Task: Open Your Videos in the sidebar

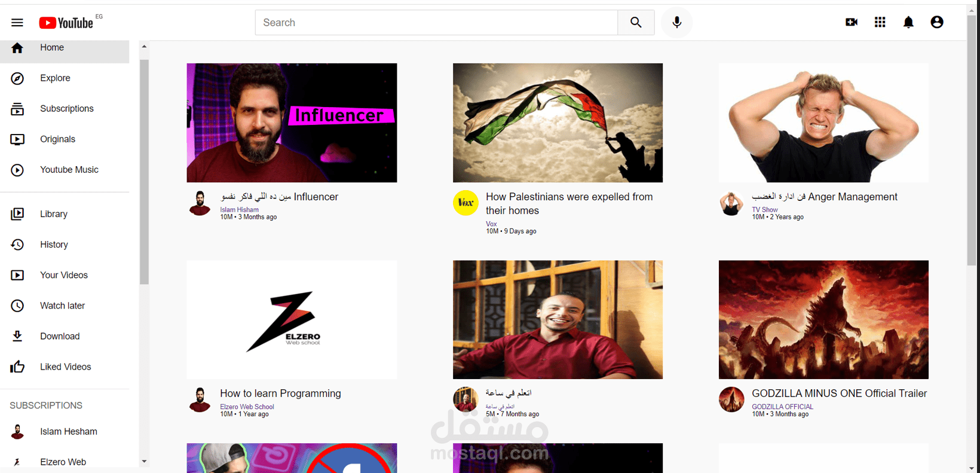Action: [65, 275]
